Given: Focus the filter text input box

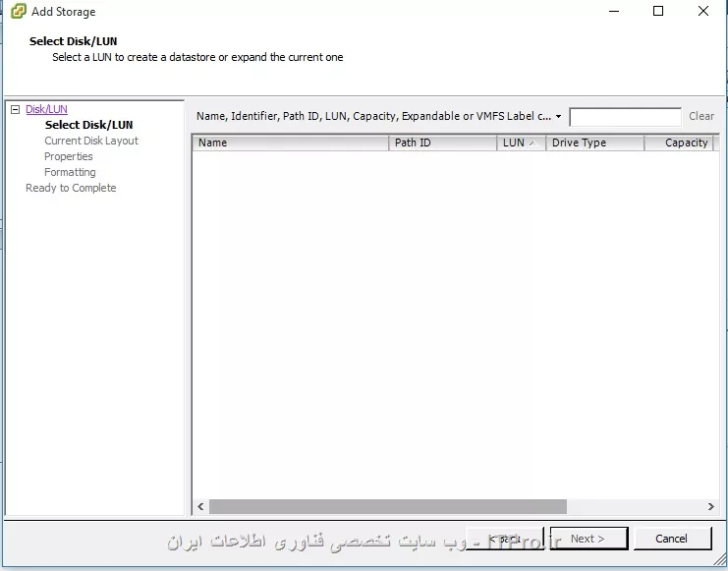Looking at the screenshot, I should (626, 117).
